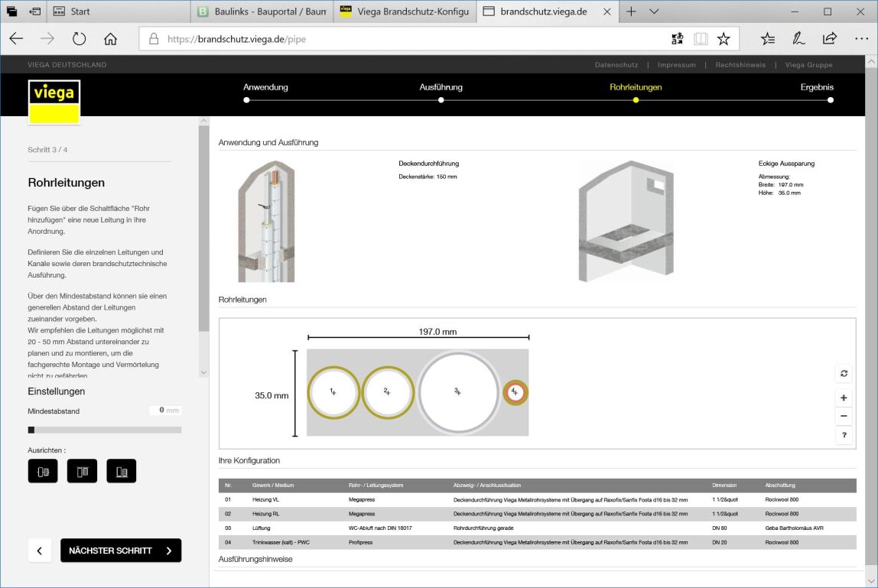Open reading view in address bar
The width and height of the screenshot is (878, 588).
[701, 39]
